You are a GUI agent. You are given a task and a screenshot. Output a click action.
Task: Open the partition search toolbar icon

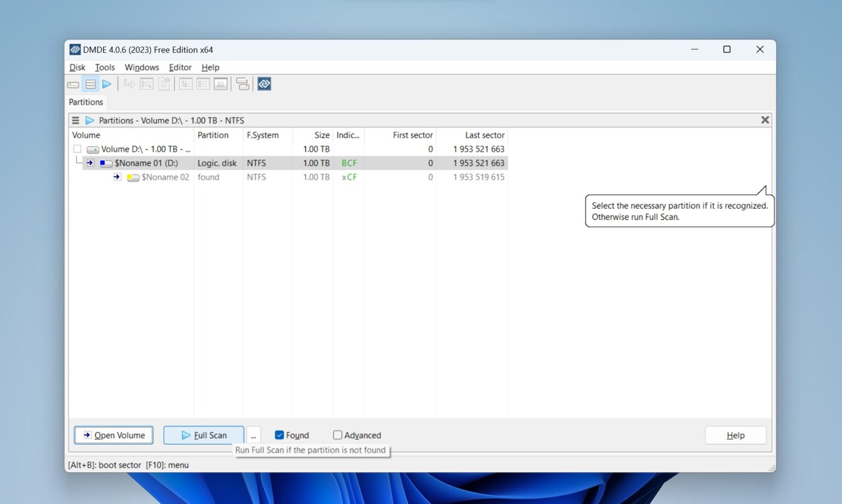[x=146, y=84]
